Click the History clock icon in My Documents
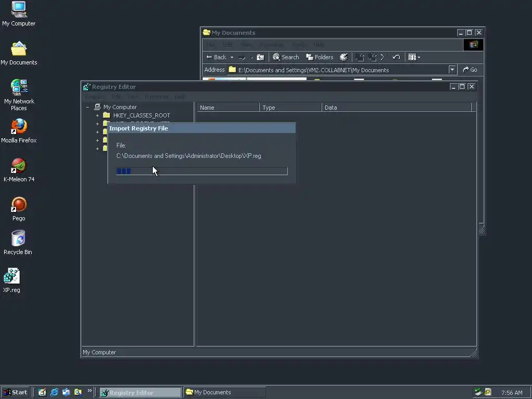This screenshot has width=532, height=399. pyautogui.click(x=344, y=57)
